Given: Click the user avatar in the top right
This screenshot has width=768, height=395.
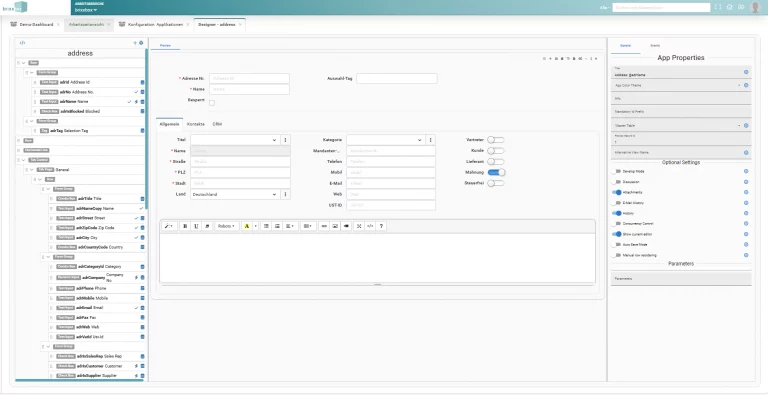Looking at the screenshot, I should tap(755, 7).
